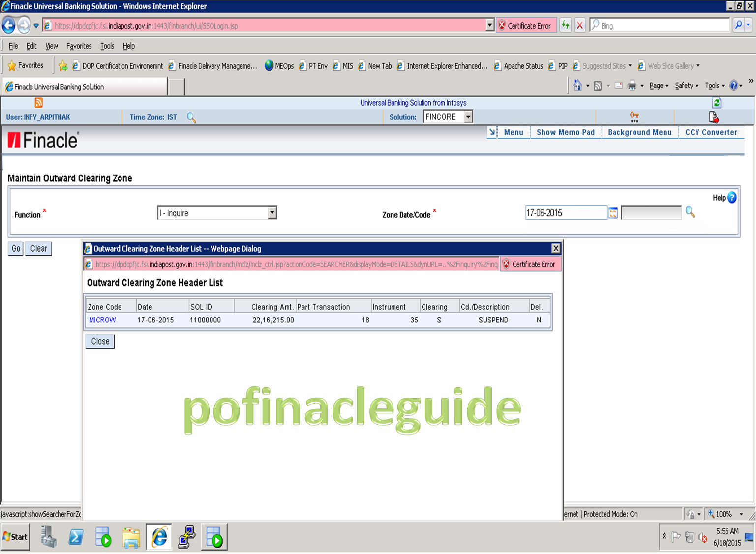Open the calendar picker beside the Zone Date field
The width and height of the screenshot is (756, 554).
pyautogui.click(x=613, y=212)
